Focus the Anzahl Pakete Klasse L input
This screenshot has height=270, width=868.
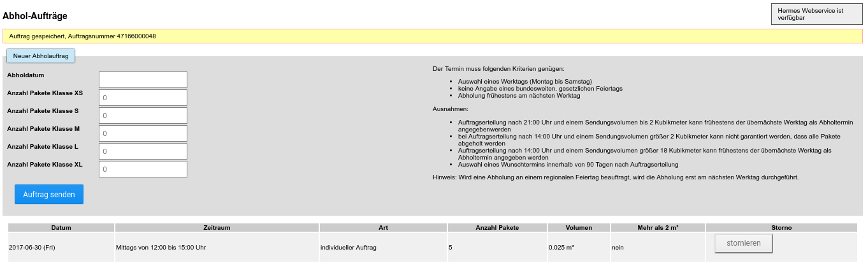click(143, 151)
